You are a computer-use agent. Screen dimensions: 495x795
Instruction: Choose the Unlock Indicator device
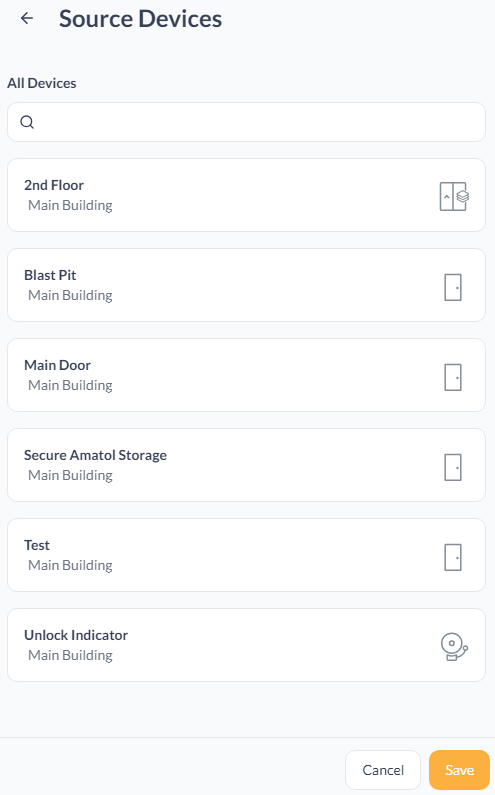click(x=246, y=645)
